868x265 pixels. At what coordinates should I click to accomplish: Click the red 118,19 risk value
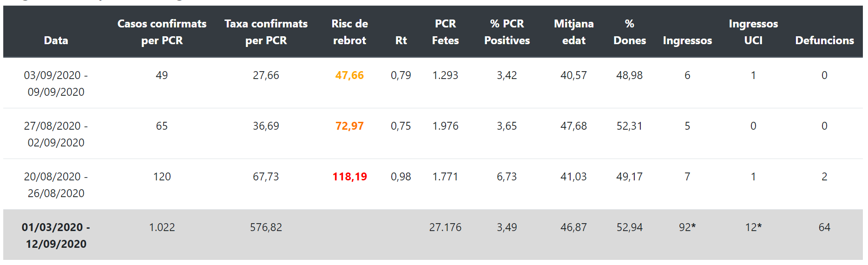point(349,177)
